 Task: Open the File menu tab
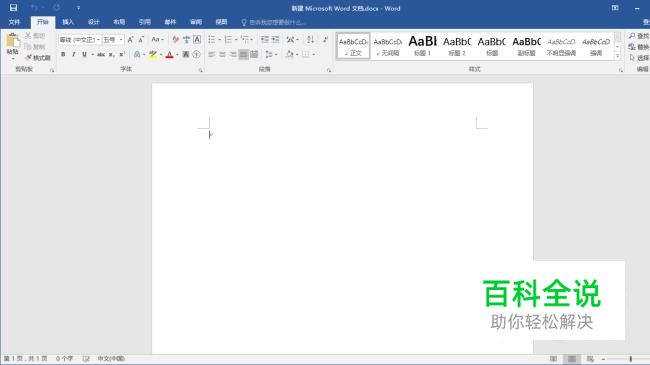point(14,22)
